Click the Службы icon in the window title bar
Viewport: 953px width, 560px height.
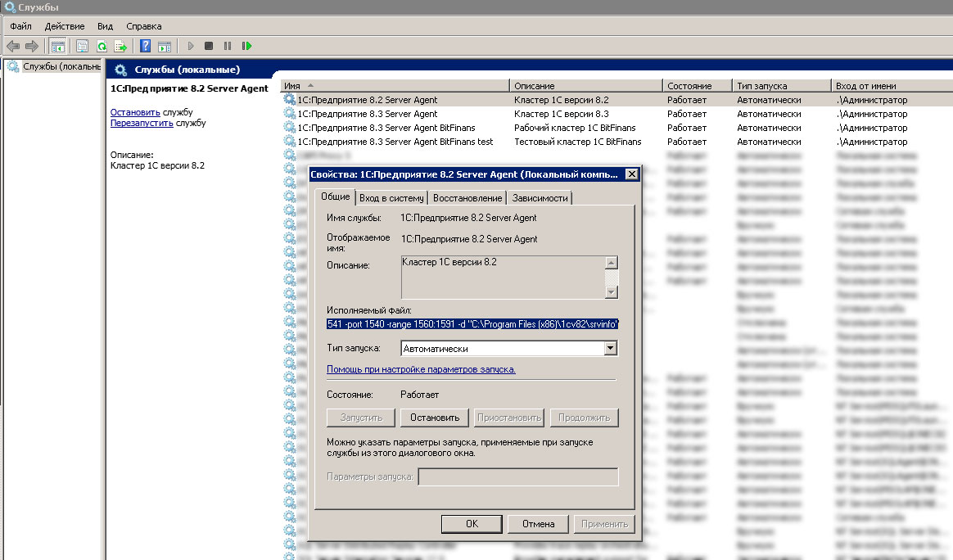point(10,7)
